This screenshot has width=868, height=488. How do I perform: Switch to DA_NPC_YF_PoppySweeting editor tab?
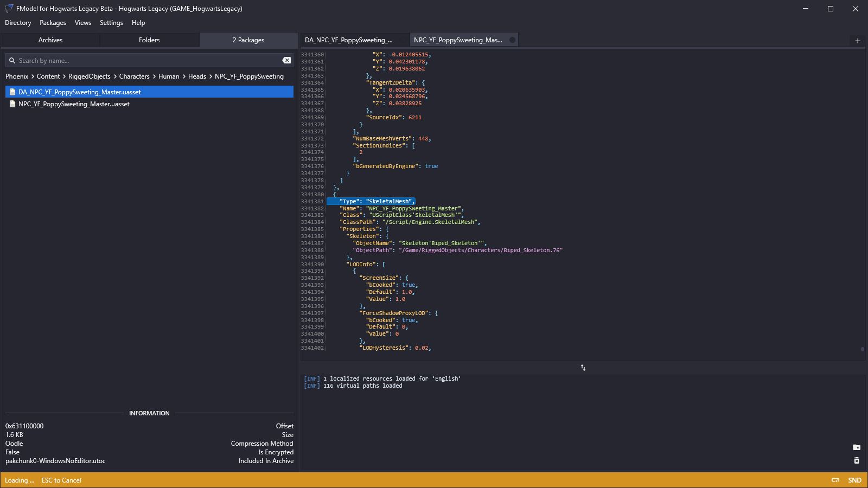point(354,40)
